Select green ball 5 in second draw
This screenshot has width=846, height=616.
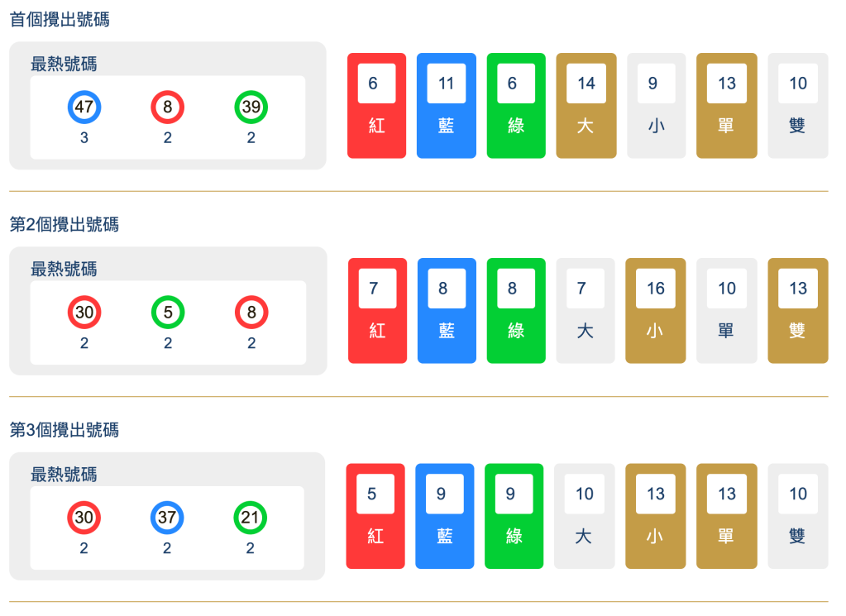(x=168, y=313)
